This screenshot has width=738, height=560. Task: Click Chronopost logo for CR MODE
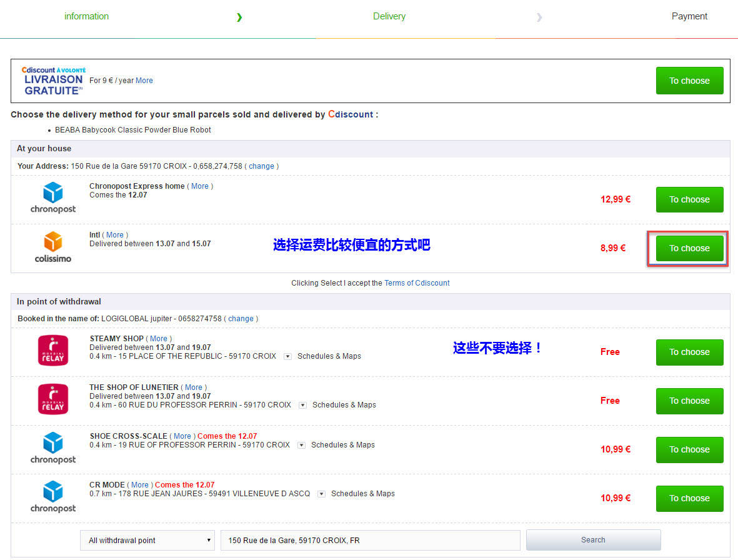[x=52, y=496]
